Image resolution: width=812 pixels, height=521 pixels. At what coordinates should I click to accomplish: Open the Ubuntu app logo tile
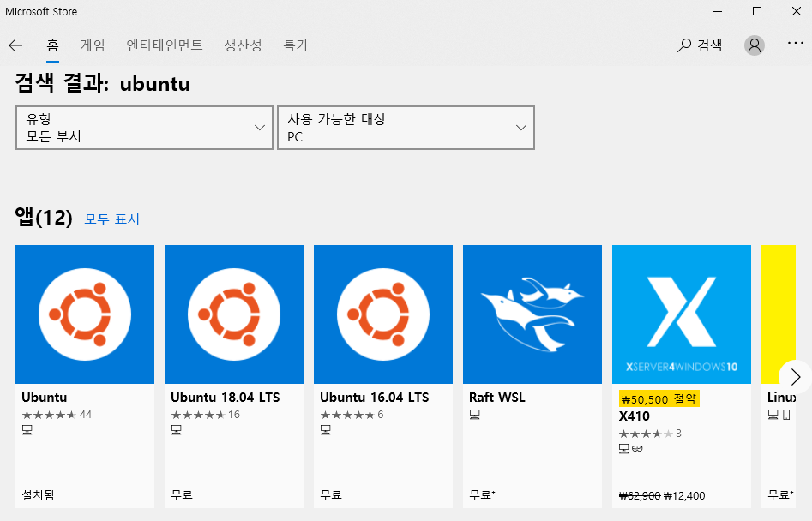pos(85,314)
